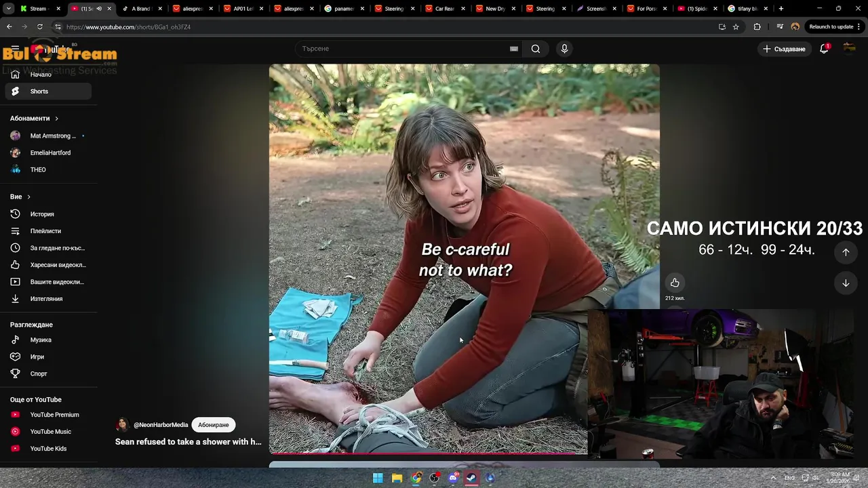Switch to the Car Rear tab
This screenshot has width=868, height=488.
tap(445, 9)
